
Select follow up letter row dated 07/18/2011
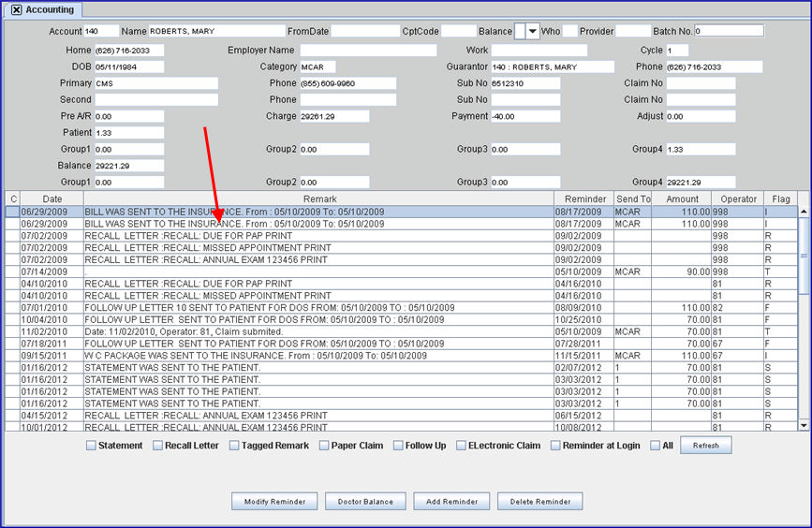(402, 344)
